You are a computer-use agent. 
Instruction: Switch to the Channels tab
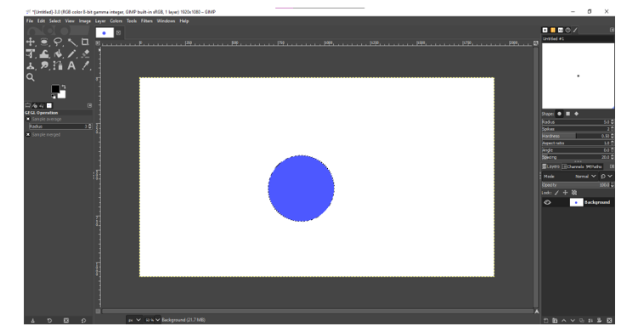[x=573, y=166]
